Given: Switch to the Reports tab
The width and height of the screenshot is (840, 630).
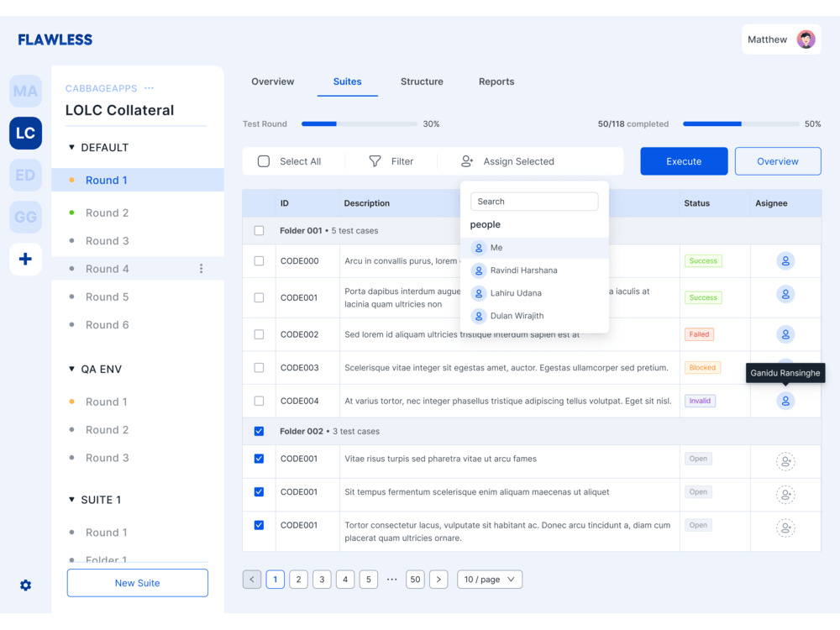Looking at the screenshot, I should click(x=496, y=81).
